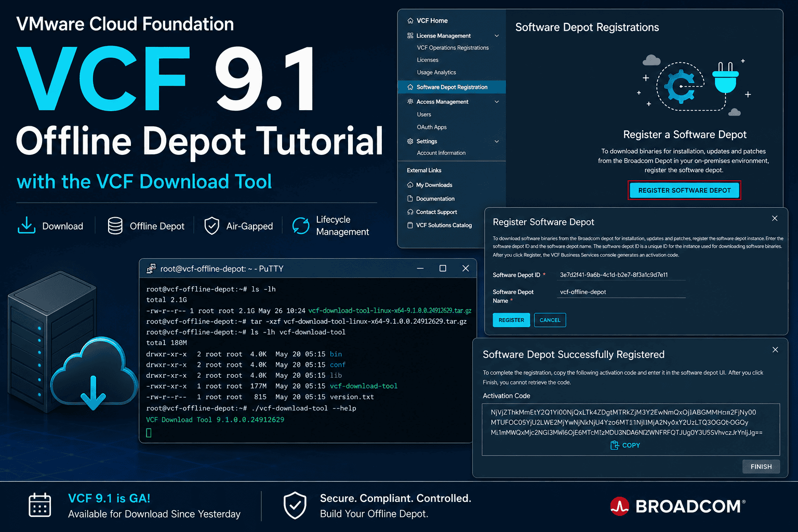Click the Software Depot Name field
Screen dimensions: 798x532
click(x=621, y=292)
